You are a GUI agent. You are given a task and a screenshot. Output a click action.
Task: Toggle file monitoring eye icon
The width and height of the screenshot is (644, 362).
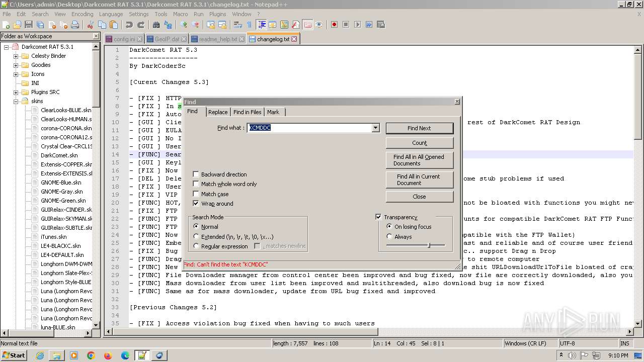pyautogui.click(x=319, y=25)
